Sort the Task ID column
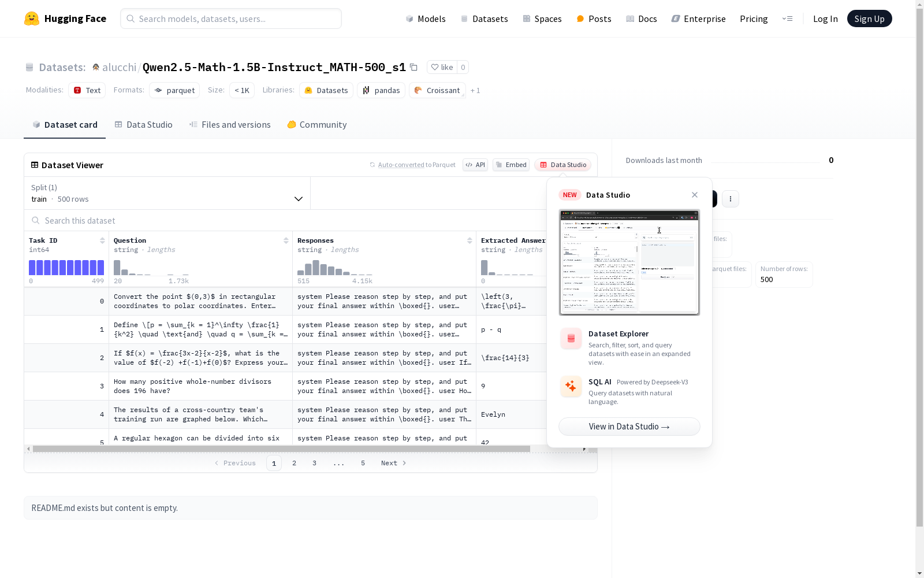 click(102, 240)
